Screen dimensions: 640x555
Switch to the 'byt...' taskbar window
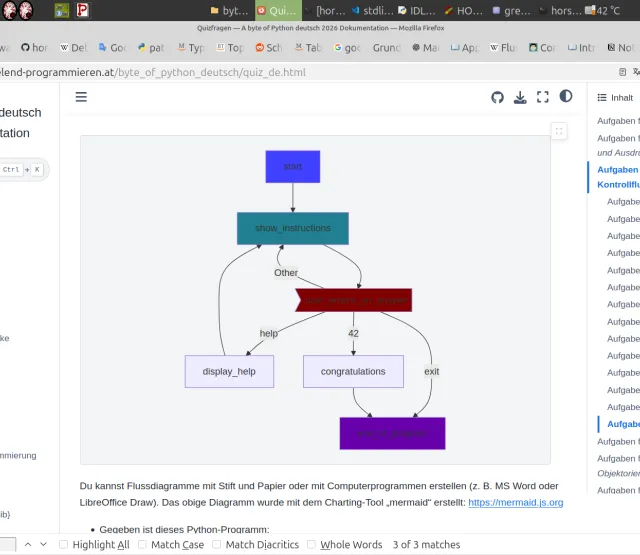pos(229,11)
